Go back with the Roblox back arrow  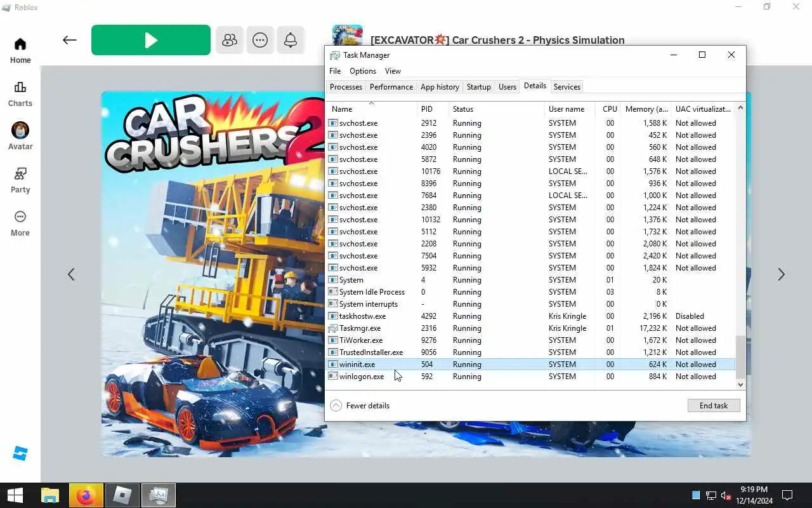[70, 40]
